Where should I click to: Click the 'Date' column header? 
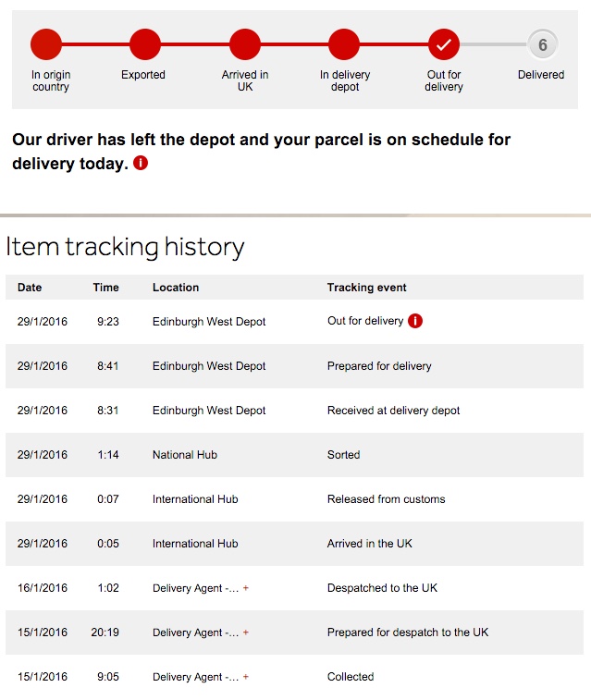[30, 288]
